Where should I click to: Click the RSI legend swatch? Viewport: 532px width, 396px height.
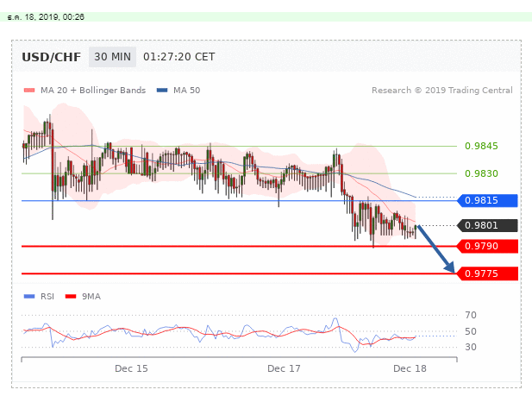[29, 297]
